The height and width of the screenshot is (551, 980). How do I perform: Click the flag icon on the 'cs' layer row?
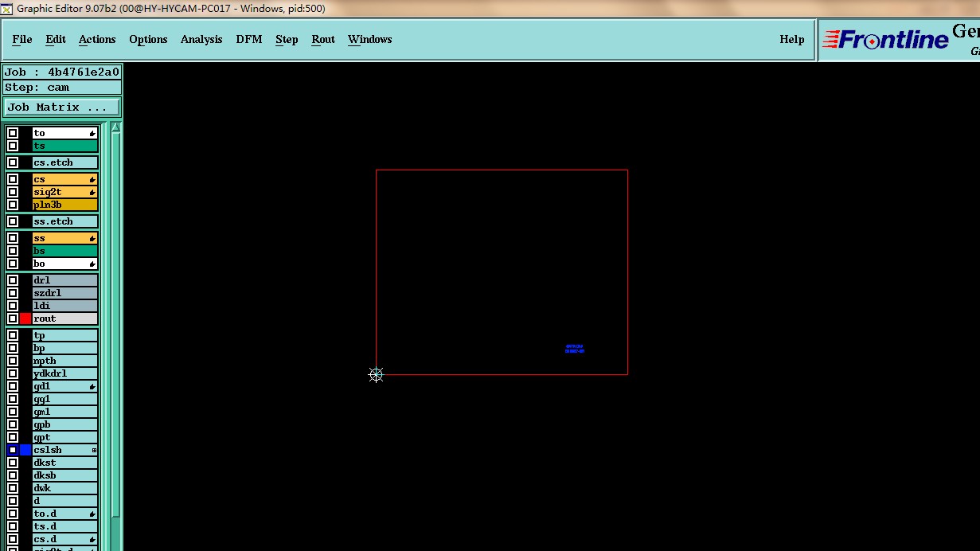click(93, 180)
